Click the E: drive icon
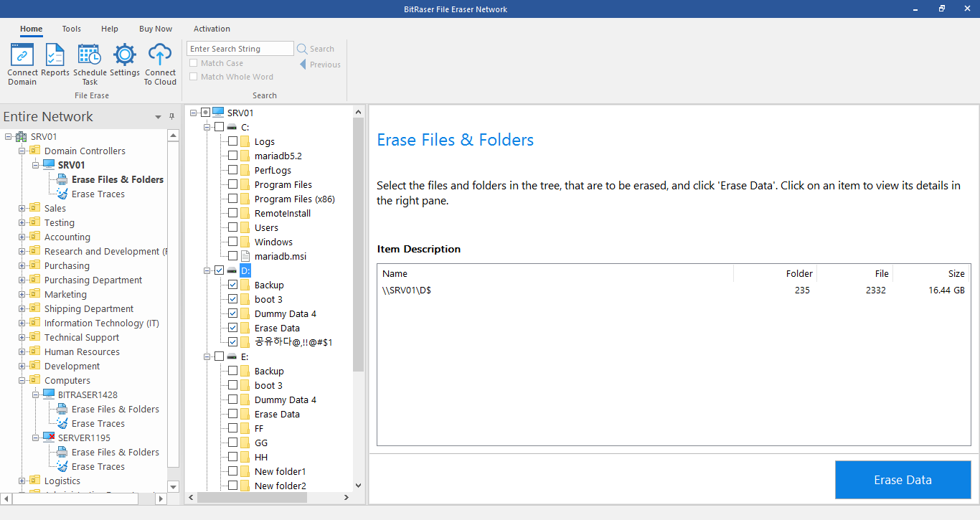 pyautogui.click(x=232, y=356)
